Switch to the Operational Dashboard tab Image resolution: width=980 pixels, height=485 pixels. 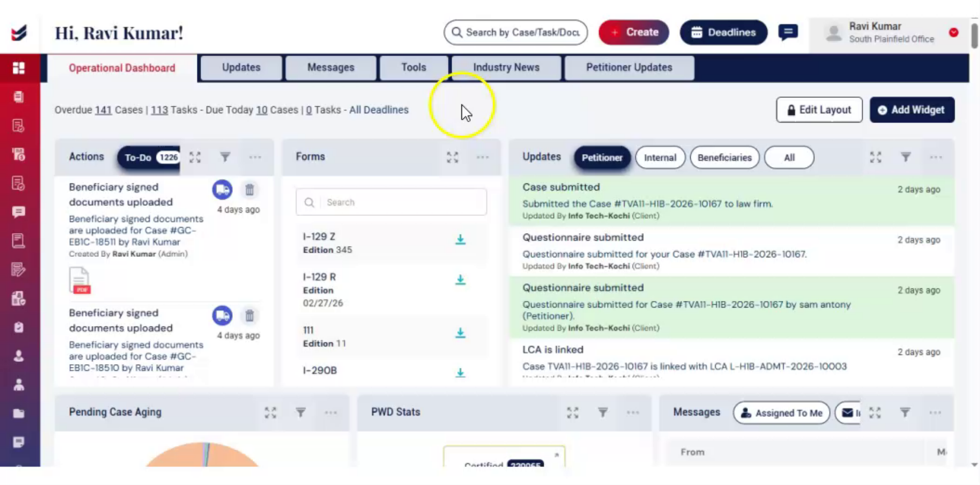[x=122, y=68]
